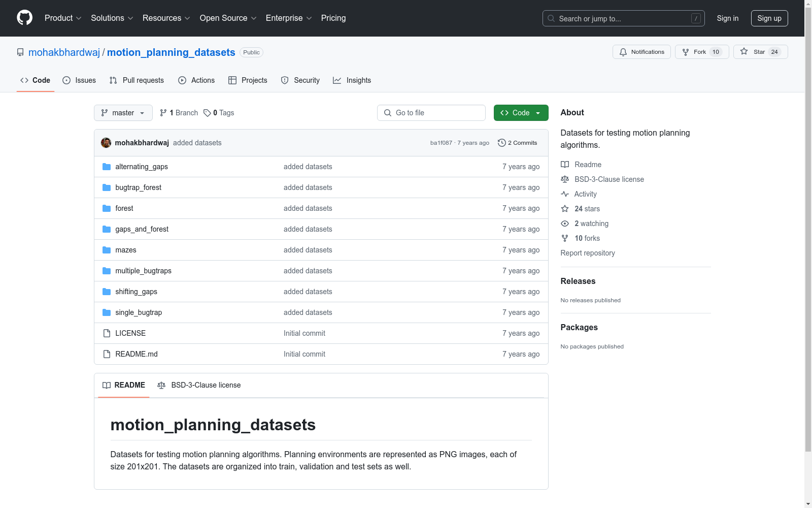Click the folder icon beside single_bugtrap
Screen dimensions: 812x508
tap(107, 312)
